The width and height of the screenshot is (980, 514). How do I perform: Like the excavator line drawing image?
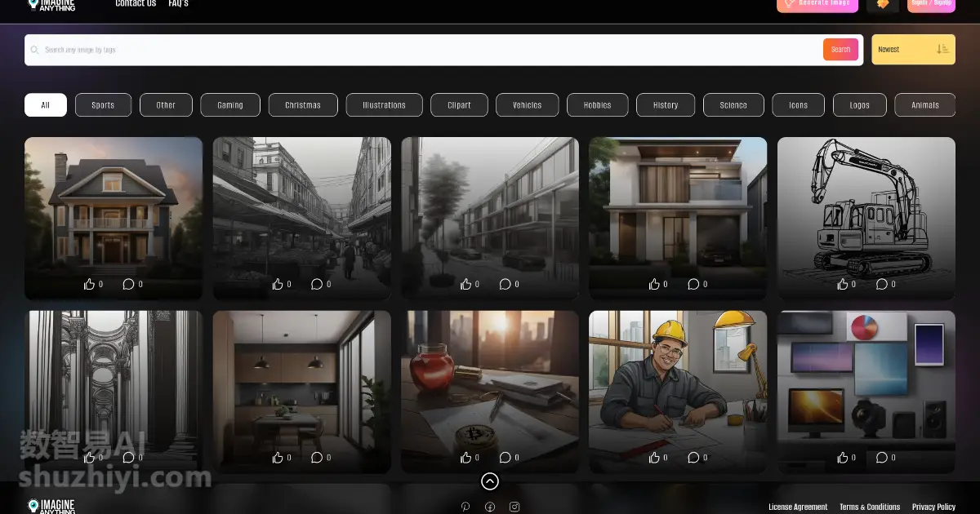tap(843, 284)
